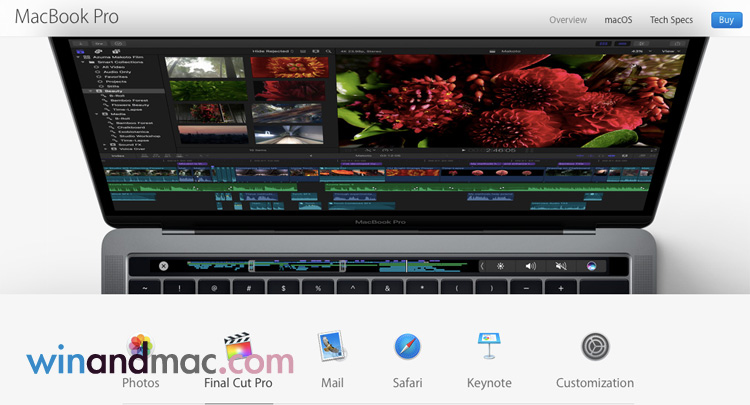750x405 pixels.
Task: Click the Customization gear icon
Action: [595, 347]
